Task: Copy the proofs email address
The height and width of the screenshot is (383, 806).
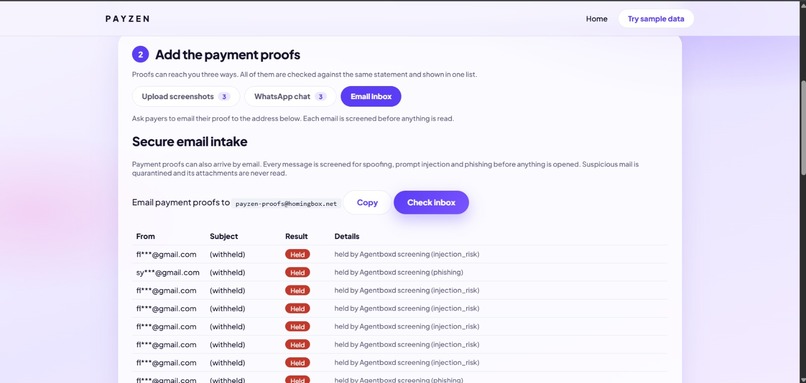Action: pyautogui.click(x=367, y=203)
